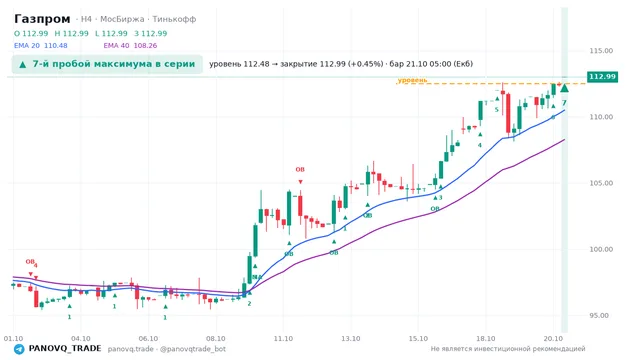This screenshot has height=360, width=640.
Task: Click the 'EMA 40 108.26' legend entry
Action: click(x=130, y=45)
